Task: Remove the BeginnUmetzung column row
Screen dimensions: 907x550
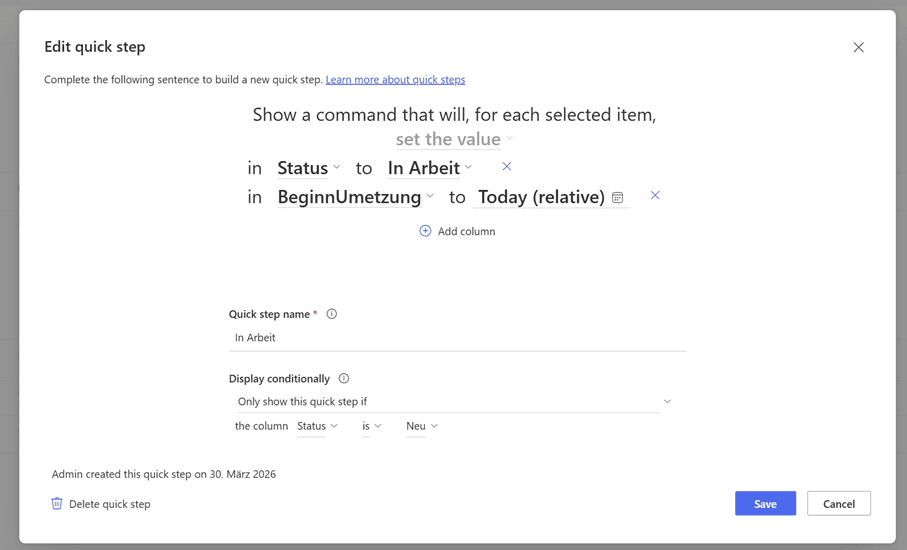Action: coord(655,196)
